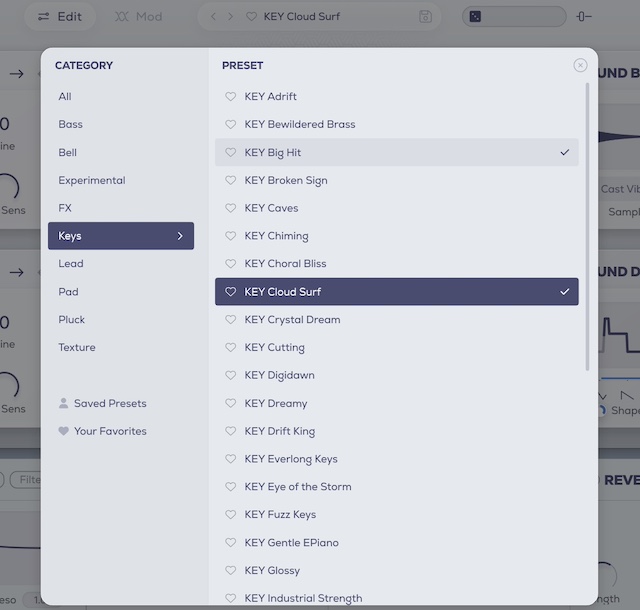Toggle favorite heart on KEY Big Hit
Viewport: 640px width, 610px height.
click(x=230, y=153)
